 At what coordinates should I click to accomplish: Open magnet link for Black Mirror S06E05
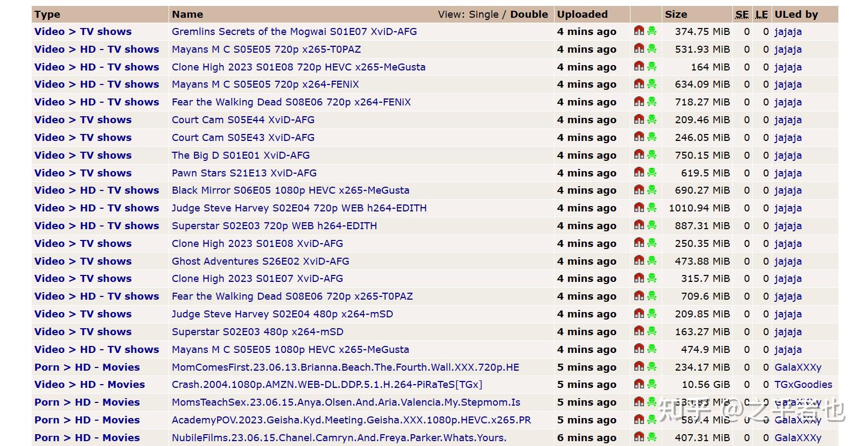[x=639, y=190]
